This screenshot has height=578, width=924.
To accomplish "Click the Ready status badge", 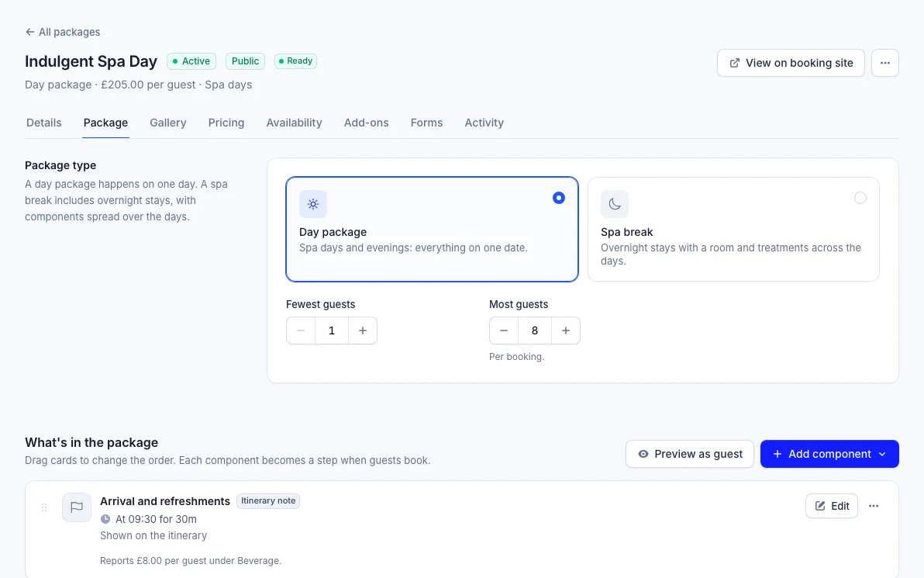I will [x=296, y=61].
